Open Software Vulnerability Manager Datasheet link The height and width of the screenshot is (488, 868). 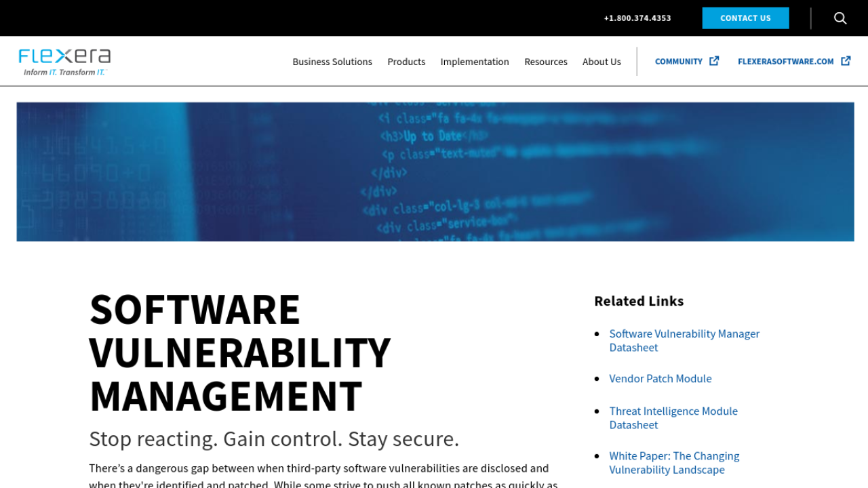[x=684, y=340]
